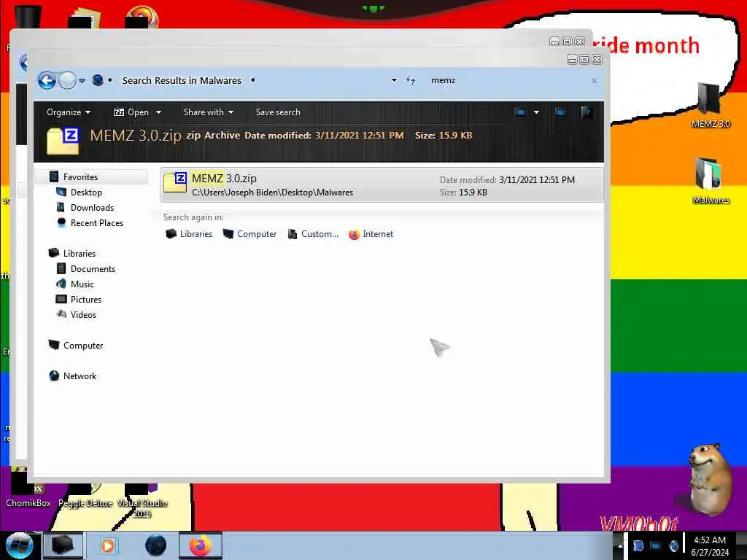Launch the media player from taskbar
This screenshot has width=747, height=560.
click(x=108, y=545)
